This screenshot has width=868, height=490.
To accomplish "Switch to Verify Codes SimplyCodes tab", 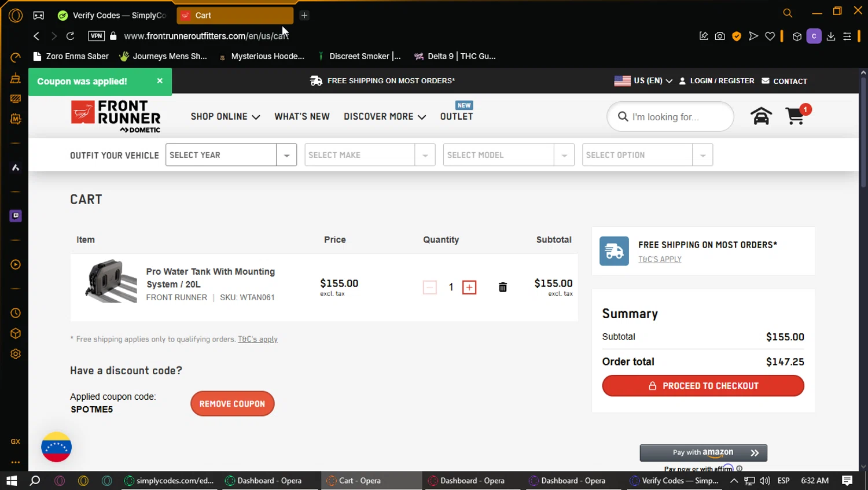I will (112, 16).
